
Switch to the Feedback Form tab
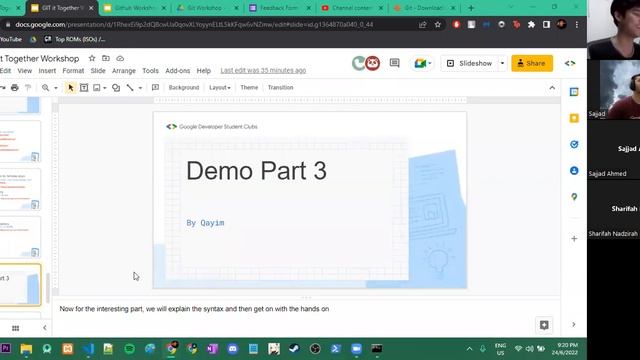click(279, 8)
